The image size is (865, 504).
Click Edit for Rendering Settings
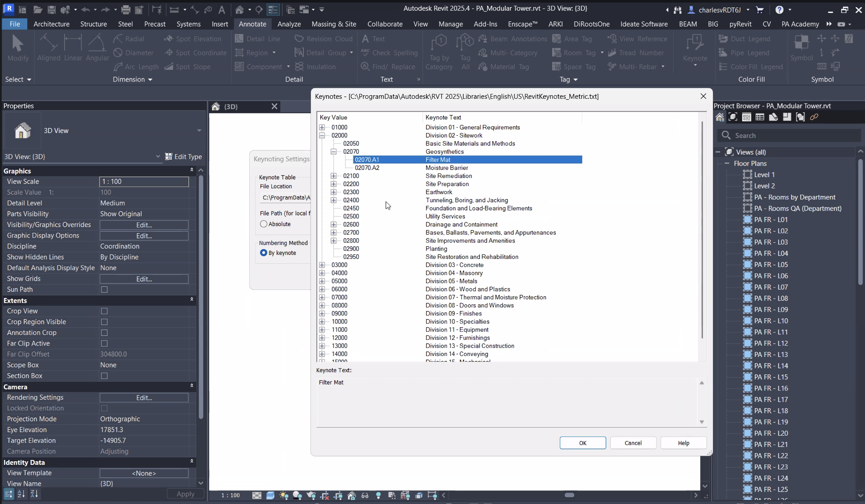[x=144, y=398]
